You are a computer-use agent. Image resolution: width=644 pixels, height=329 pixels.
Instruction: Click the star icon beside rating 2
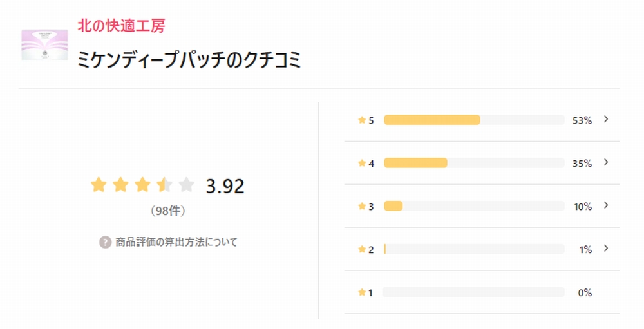[362, 249]
